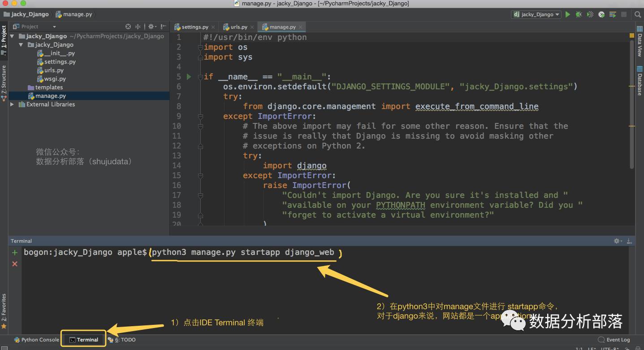The height and width of the screenshot is (350, 644).
Task: Click the macOS green zoom window button
Action: click(x=23, y=4)
